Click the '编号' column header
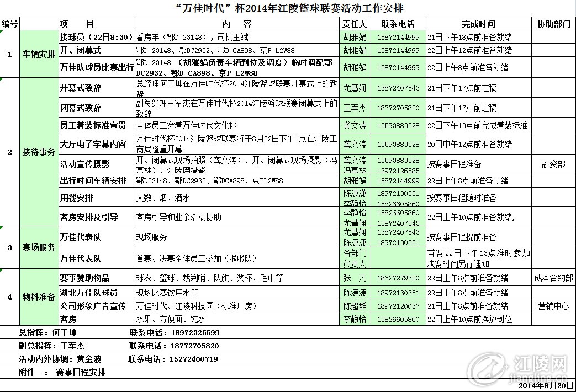Viewport: 576px width, 392px height. pos(9,24)
